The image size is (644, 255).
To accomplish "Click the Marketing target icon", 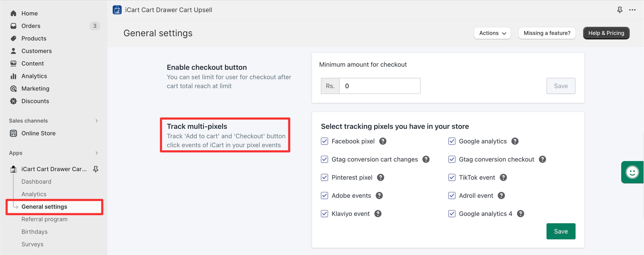I will [13, 89].
